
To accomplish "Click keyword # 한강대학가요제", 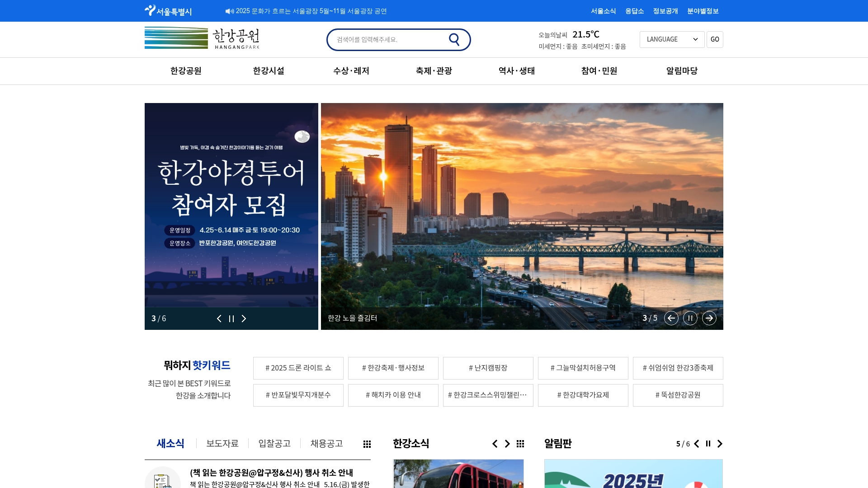I will click(x=583, y=395).
